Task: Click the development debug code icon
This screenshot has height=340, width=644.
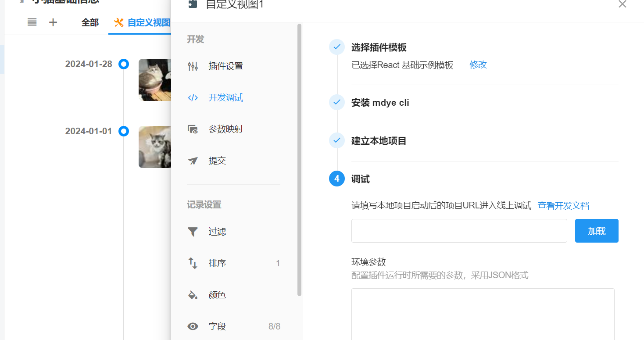Action: point(193,98)
